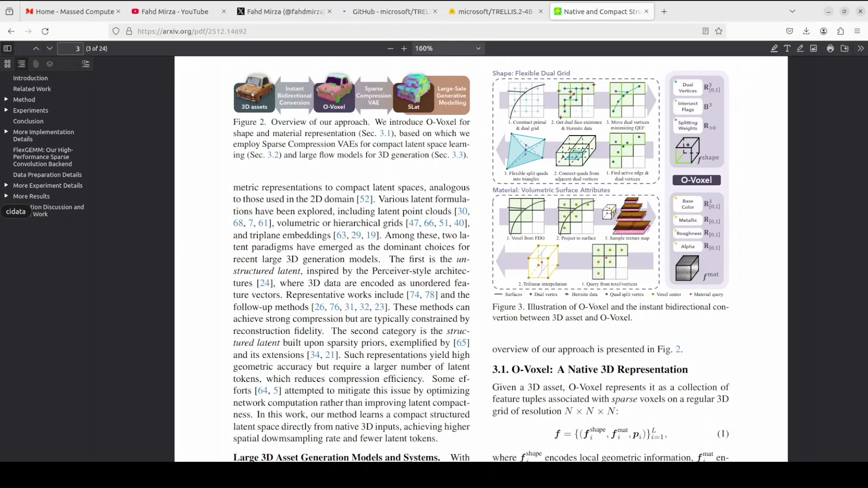Click the add image tool
Viewport: 868px width, 488px height.
click(813, 48)
